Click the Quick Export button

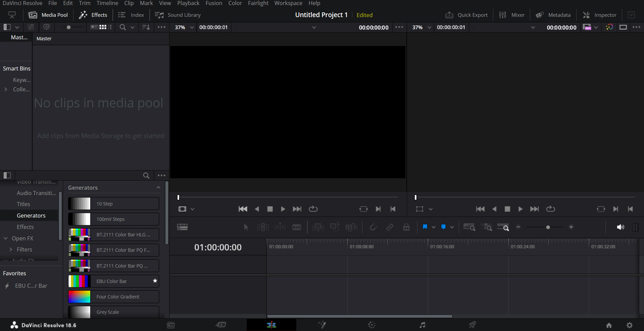tap(466, 15)
